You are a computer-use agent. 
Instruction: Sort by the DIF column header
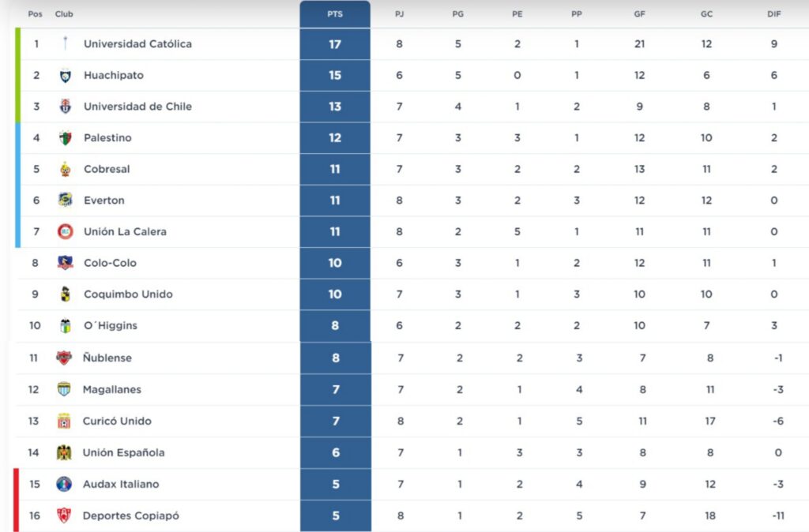(773, 14)
